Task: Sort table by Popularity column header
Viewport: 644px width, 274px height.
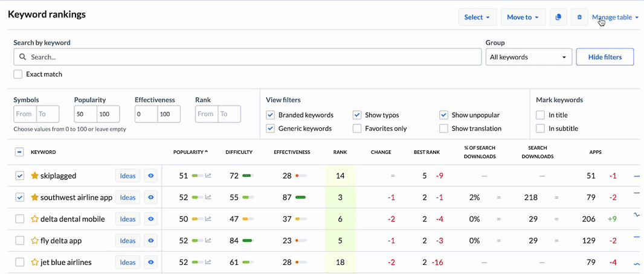Action: click(190, 152)
